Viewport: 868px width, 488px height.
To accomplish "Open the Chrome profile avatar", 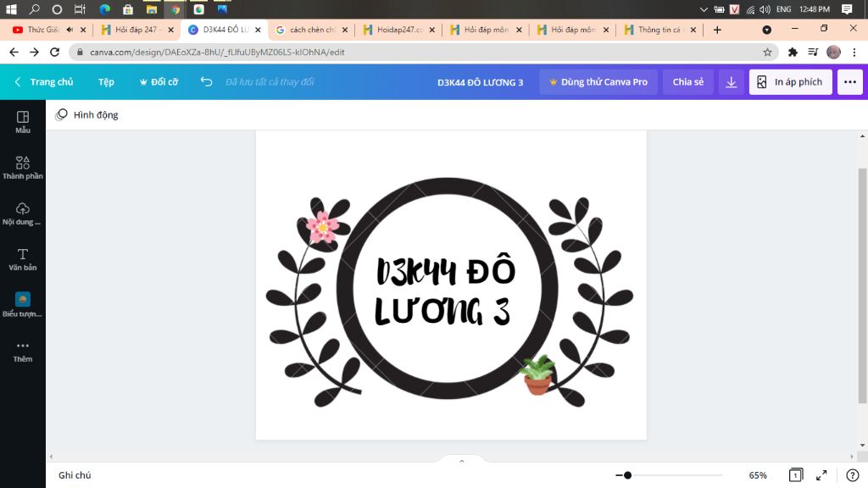I will (x=834, y=52).
